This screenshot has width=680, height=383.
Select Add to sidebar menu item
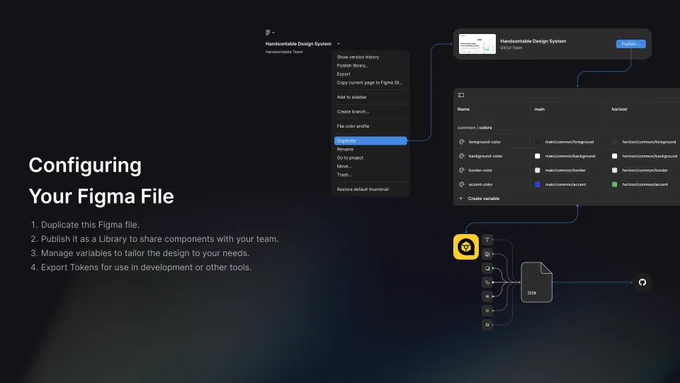352,97
